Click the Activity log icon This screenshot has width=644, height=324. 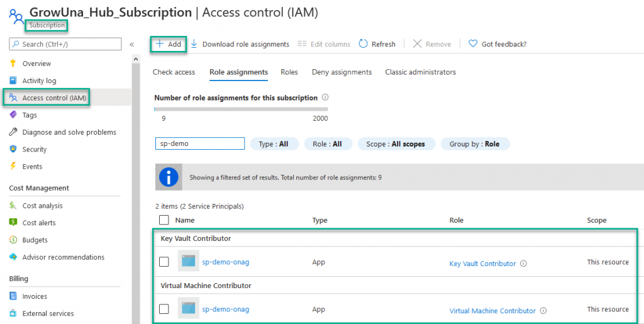coord(13,81)
